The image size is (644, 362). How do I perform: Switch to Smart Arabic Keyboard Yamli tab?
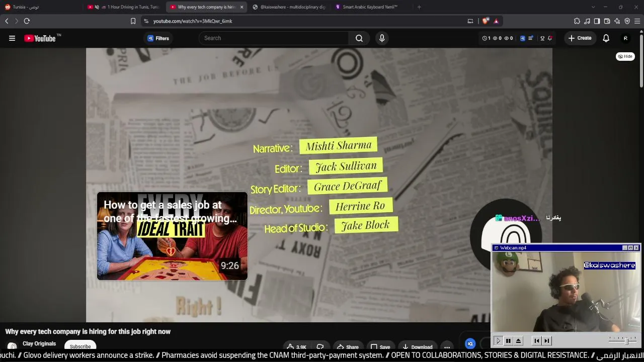371,7
